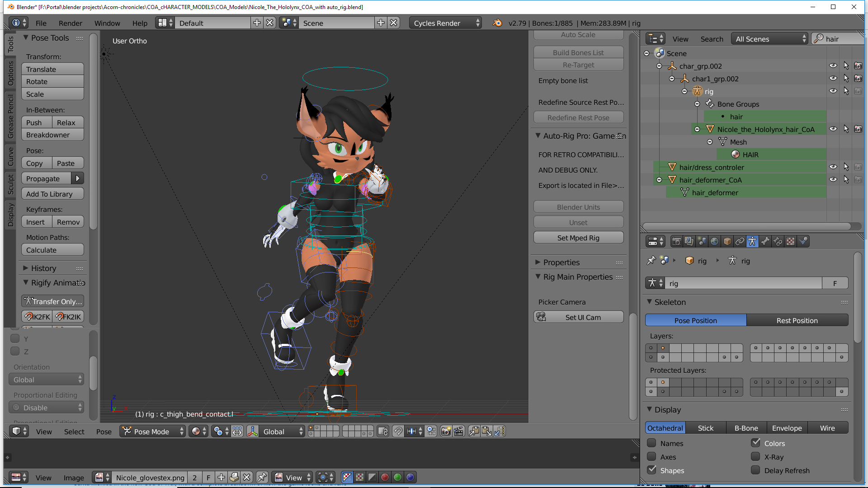Open the Render menu
The height and width of the screenshot is (488, 868).
click(70, 23)
